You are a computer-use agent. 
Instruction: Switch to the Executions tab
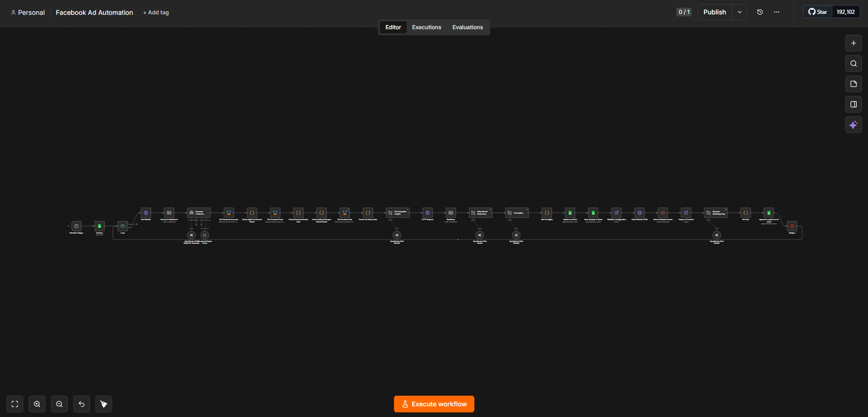[x=426, y=27]
